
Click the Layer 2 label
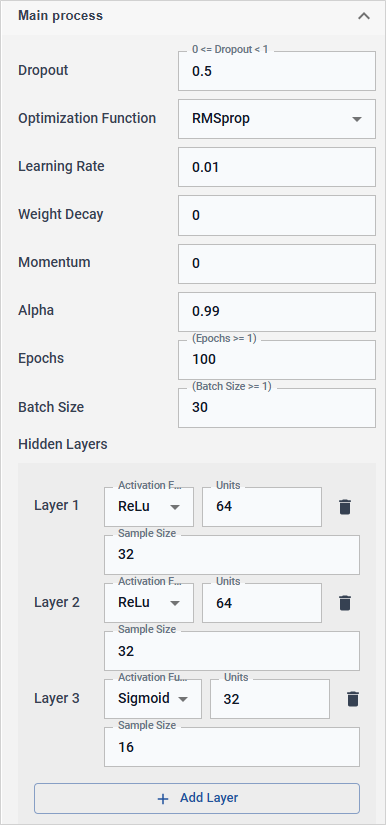pos(57,602)
